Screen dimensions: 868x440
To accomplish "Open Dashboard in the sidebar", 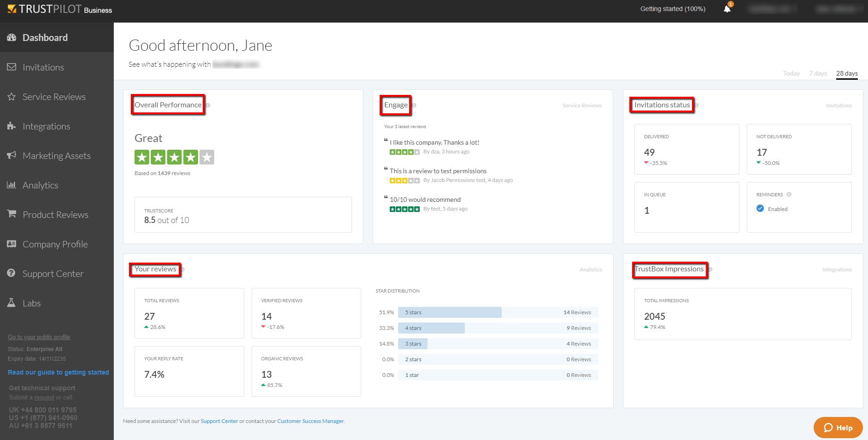I will coord(57,38).
